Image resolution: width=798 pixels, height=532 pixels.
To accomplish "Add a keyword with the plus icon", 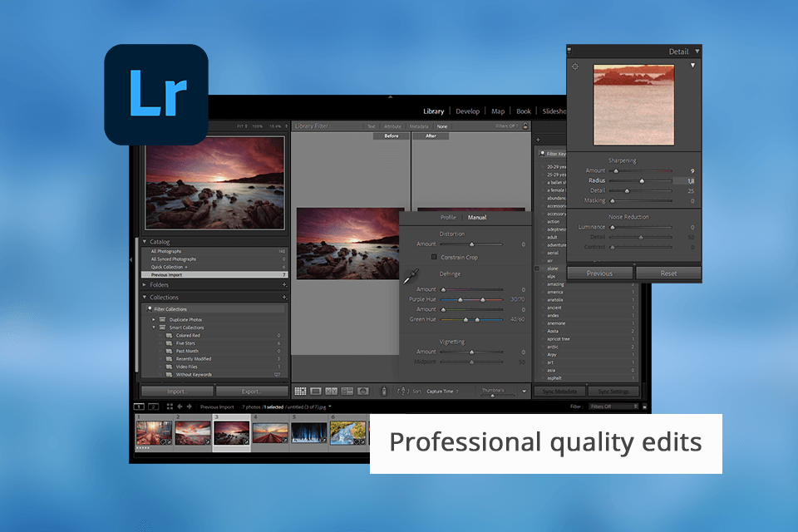I will (x=538, y=140).
